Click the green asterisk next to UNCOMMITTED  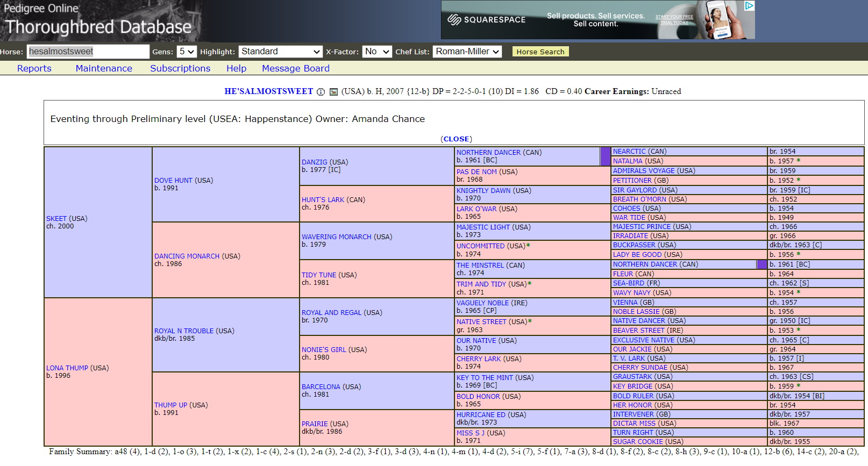[x=528, y=246]
